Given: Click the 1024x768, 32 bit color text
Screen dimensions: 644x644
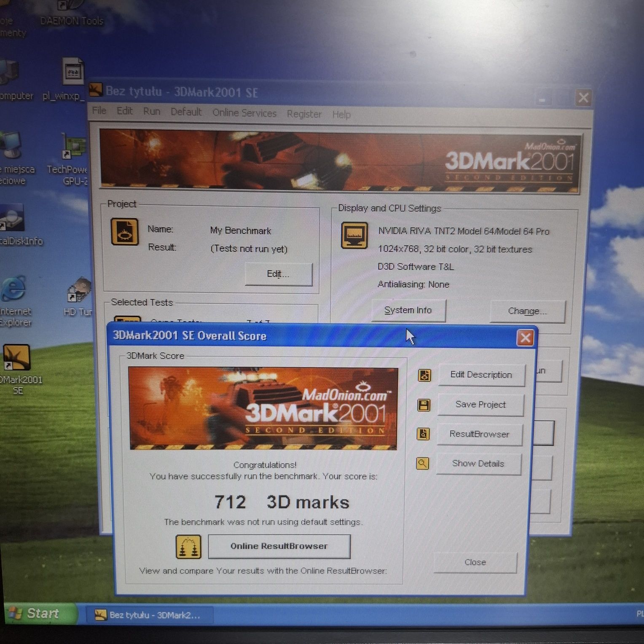Looking at the screenshot, I should click(x=455, y=249).
